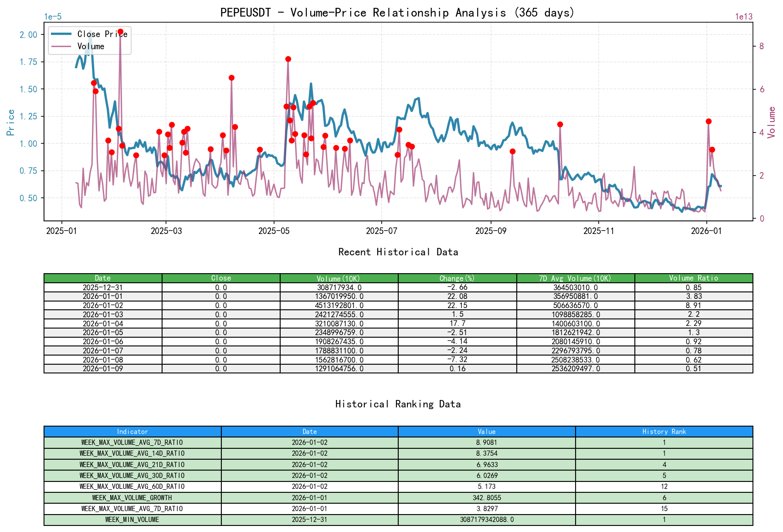Click the Recent Historical Data section title
This screenshot has width=783, height=532.
pos(397,252)
